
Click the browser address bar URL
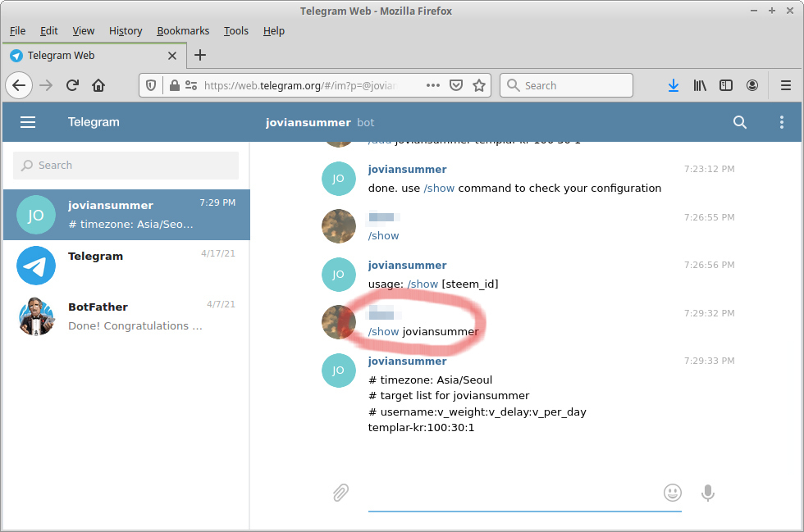(300, 85)
